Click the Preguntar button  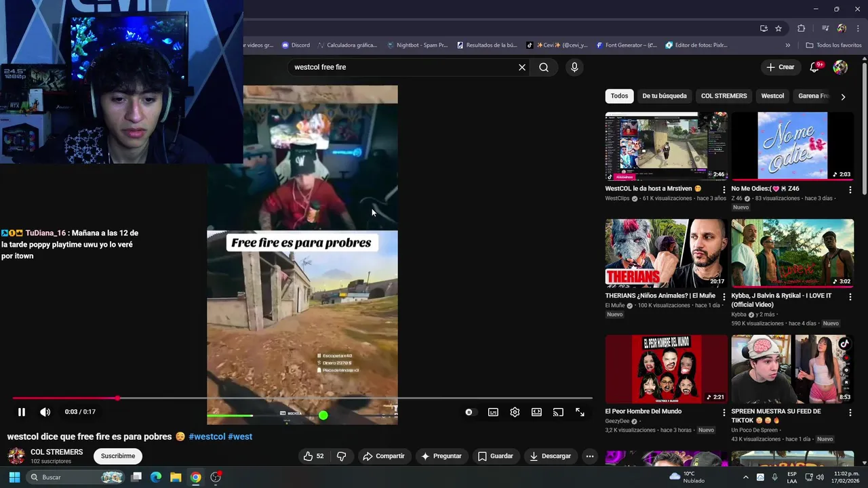click(x=441, y=456)
